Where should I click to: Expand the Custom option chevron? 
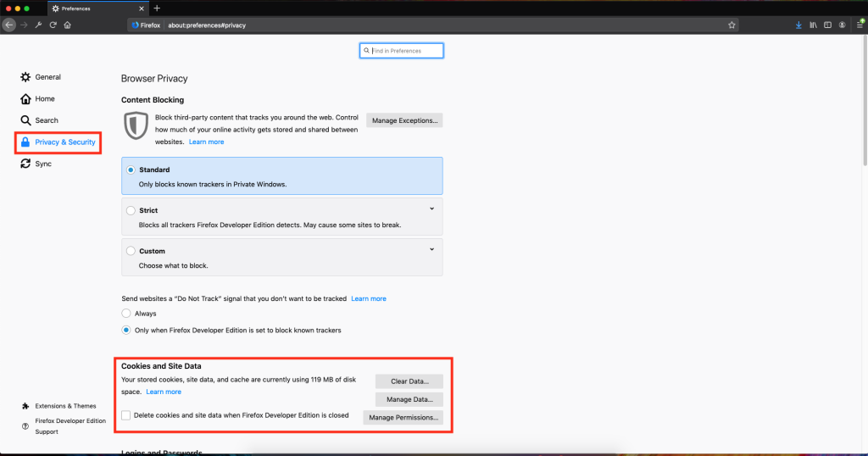431,249
